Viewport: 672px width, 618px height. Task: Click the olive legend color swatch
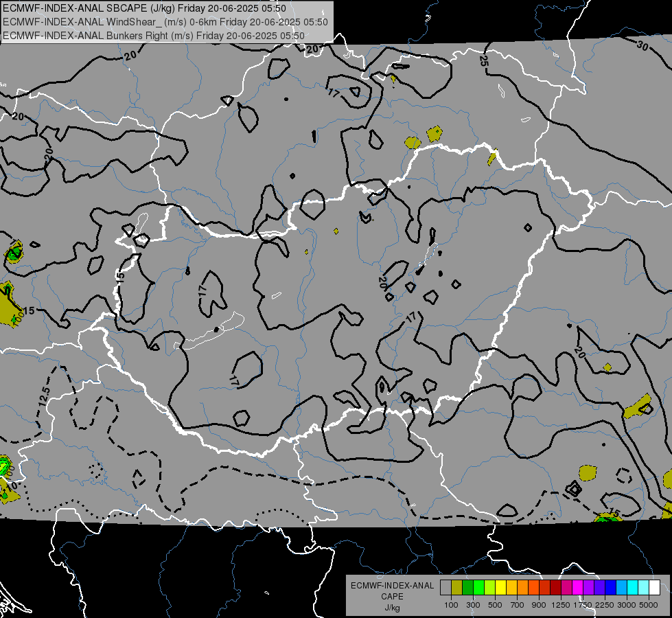[457, 588]
